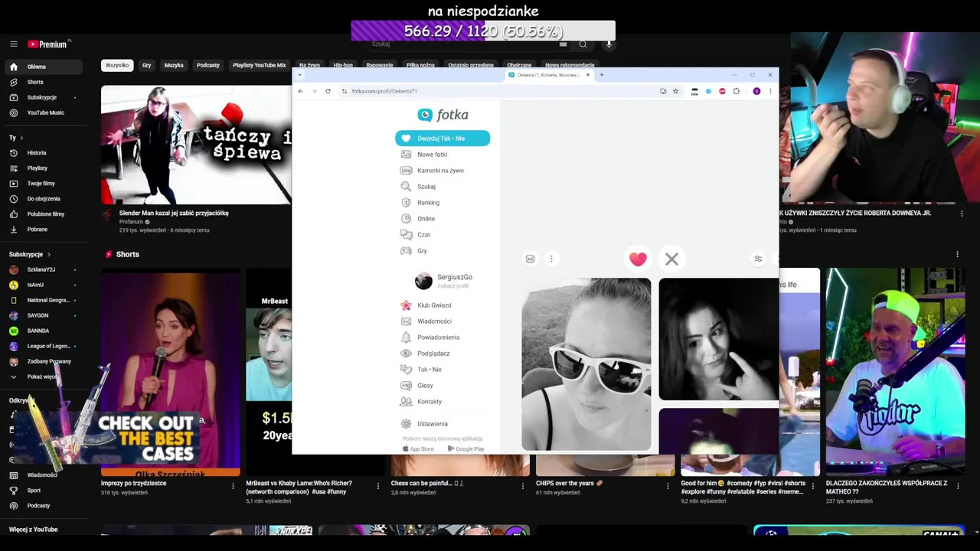Click the App Store download badge
This screenshot has width=980, height=551.
(419, 449)
